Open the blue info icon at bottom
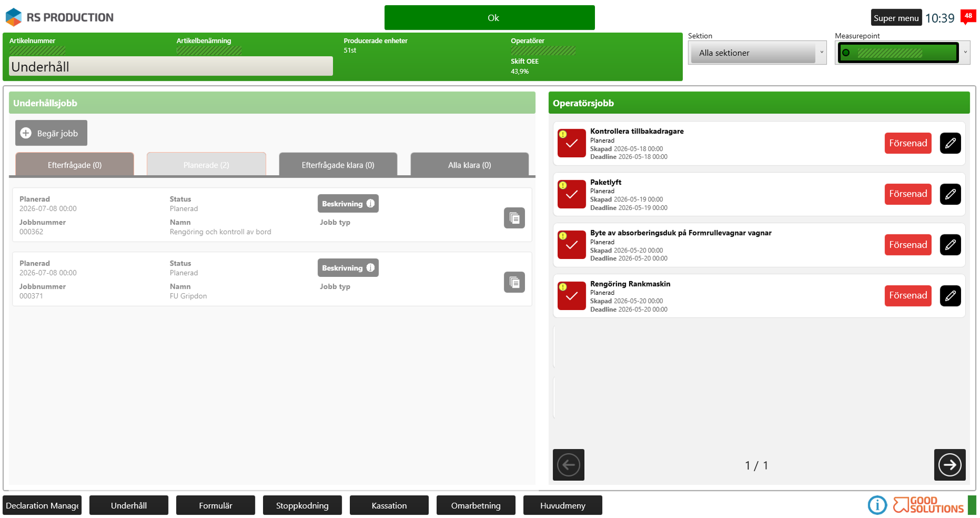Screen dimensions: 980x518 (x=877, y=505)
